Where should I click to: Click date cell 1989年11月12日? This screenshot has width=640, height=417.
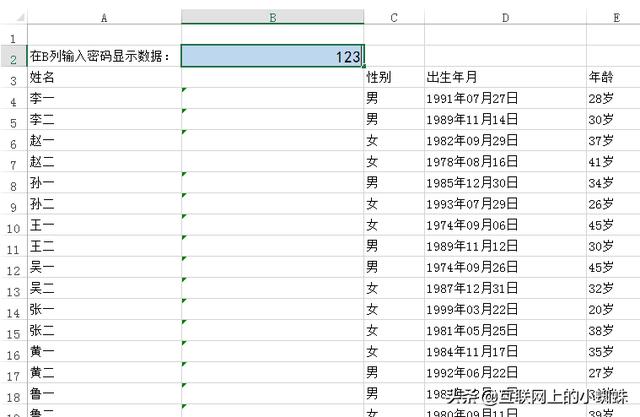505,246
